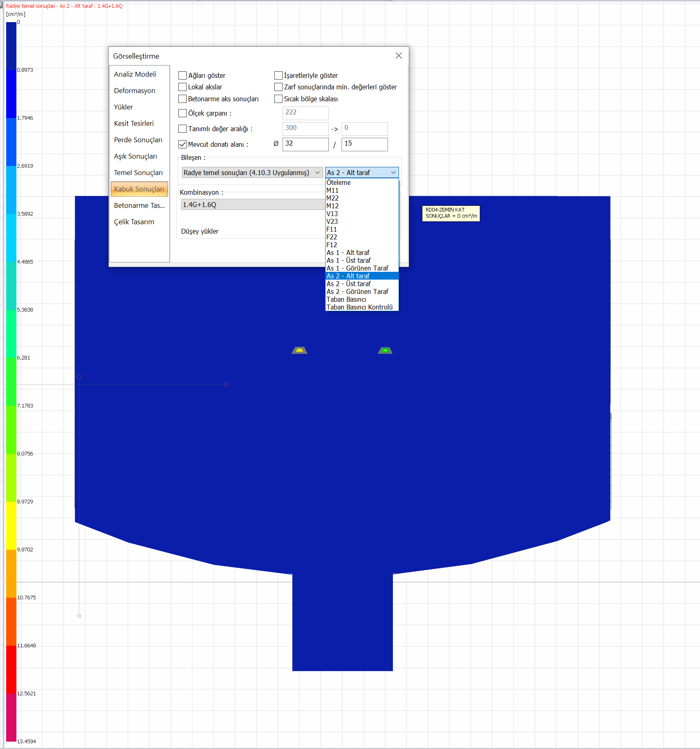Click the Düşey yükler label
The height and width of the screenshot is (749, 700).
pyautogui.click(x=200, y=231)
